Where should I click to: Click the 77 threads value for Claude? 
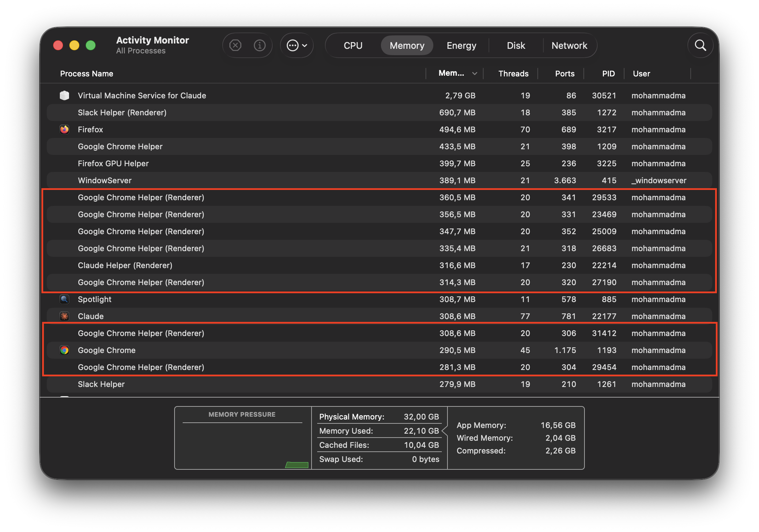tap(525, 316)
